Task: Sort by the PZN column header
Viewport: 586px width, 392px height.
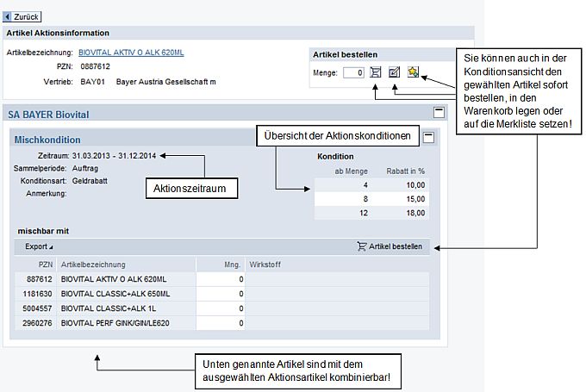Action: 45,264
